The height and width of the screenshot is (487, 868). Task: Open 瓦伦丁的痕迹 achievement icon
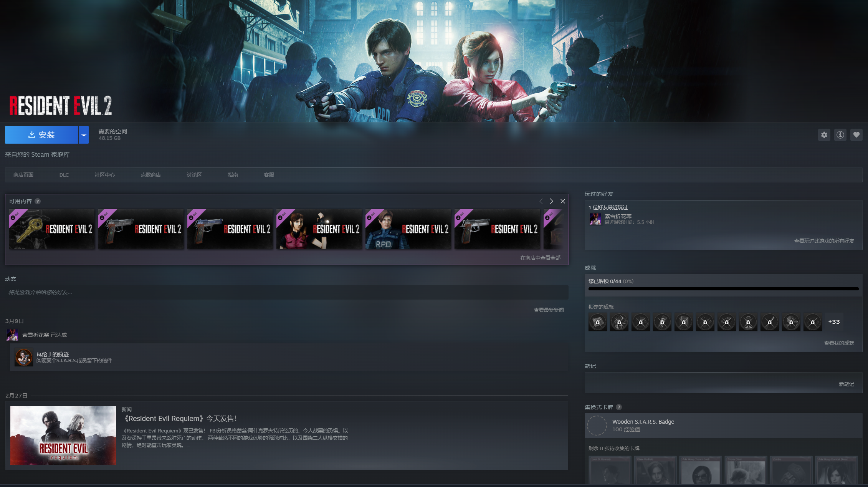(23, 357)
